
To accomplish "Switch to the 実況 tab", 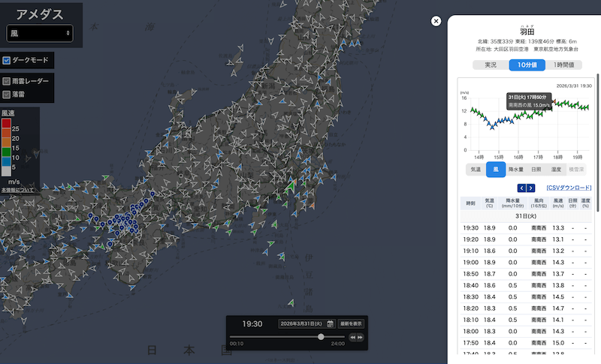I will 490,65.
